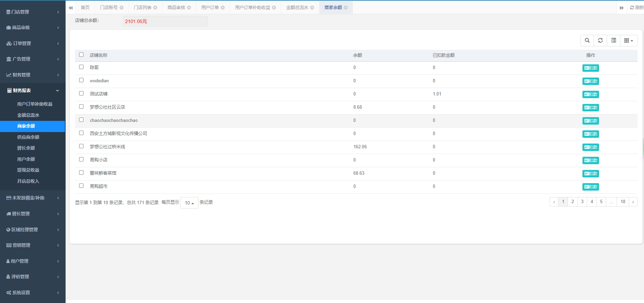Switch to the 首页 tab
This screenshot has height=303, width=644.
click(85, 7)
